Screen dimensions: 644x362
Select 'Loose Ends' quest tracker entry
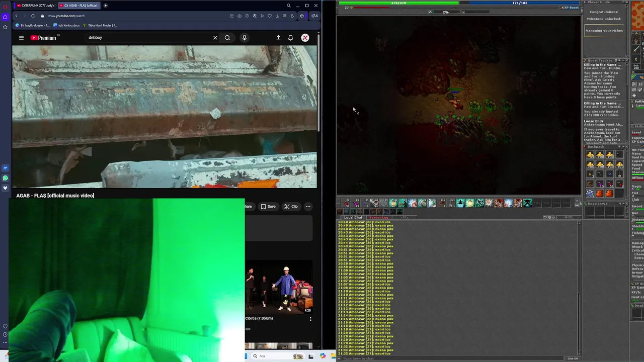[x=594, y=121]
